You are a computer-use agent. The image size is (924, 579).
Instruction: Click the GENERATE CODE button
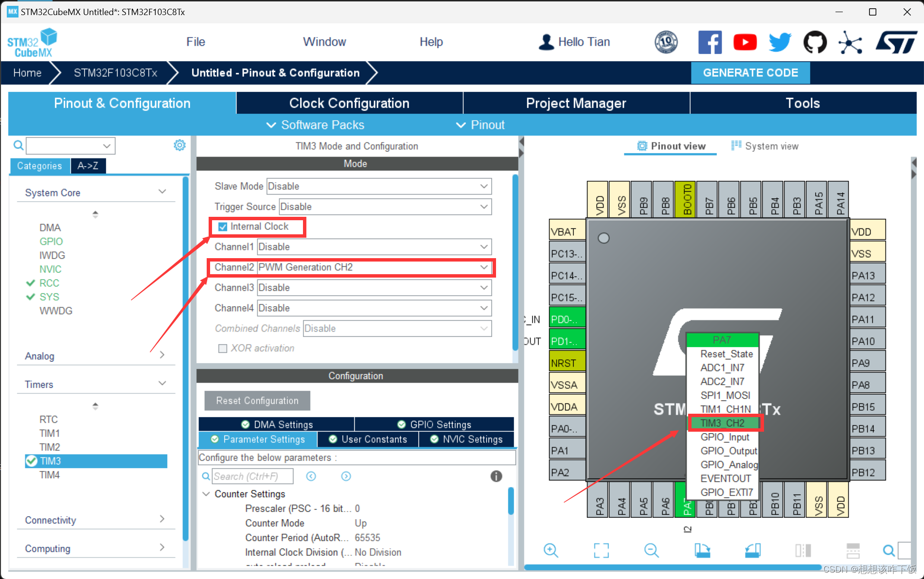coord(750,73)
